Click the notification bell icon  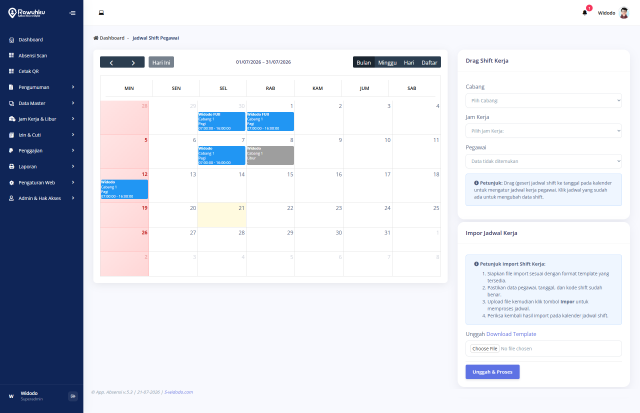click(584, 13)
